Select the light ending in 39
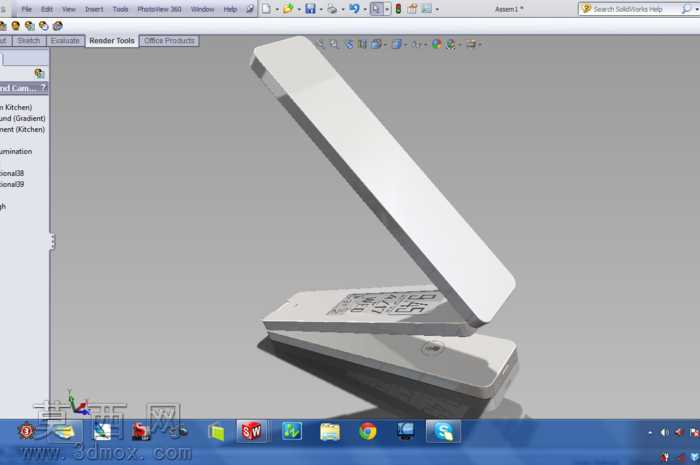The image size is (700, 465). tap(12, 184)
